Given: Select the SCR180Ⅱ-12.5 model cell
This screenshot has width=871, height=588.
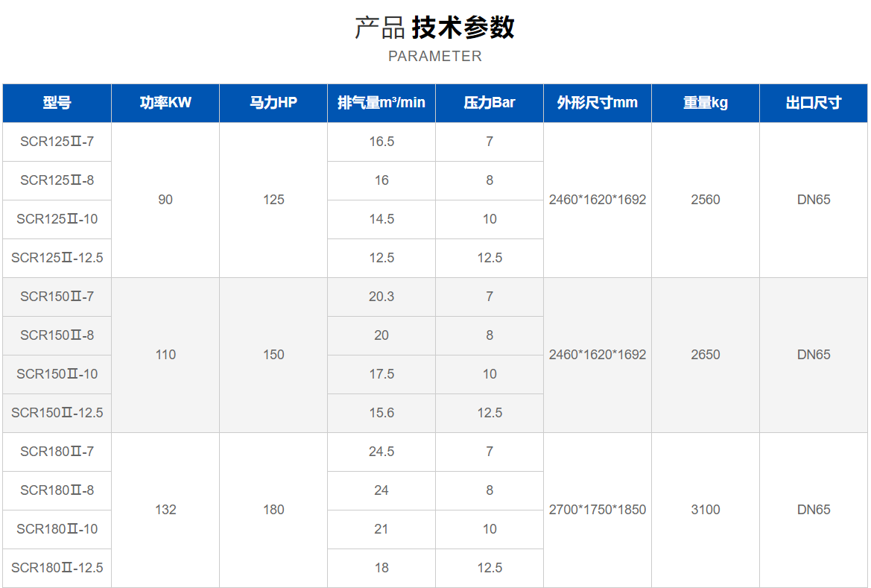Looking at the screenshot, I should pos(57,568).
